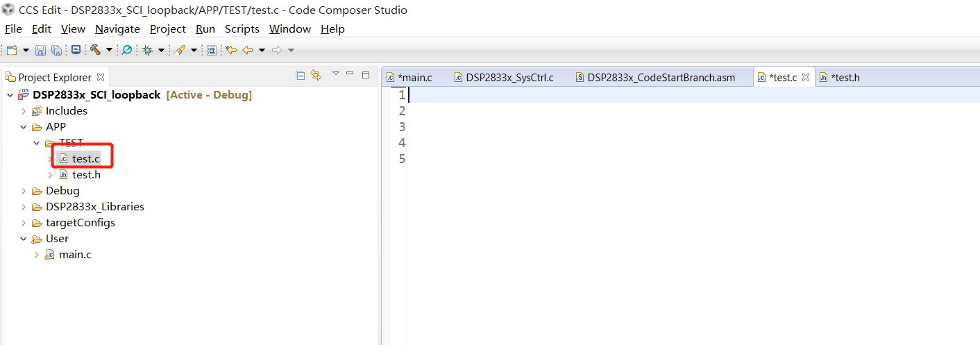The image size is (980, 345).
Task: Toggle Link with Editor in Project Explorer
Action: pos(316,76)
